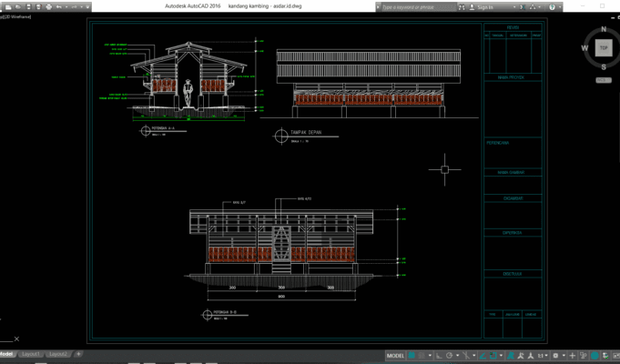Click the Save As icon
This screenshot has height=364, width=620.
38,7
